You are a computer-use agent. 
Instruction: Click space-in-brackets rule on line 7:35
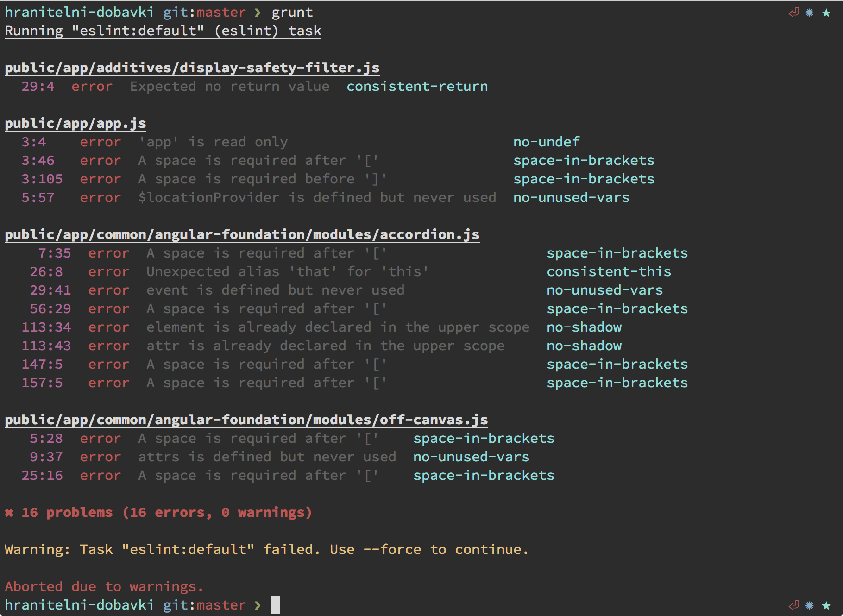(617, 253)
